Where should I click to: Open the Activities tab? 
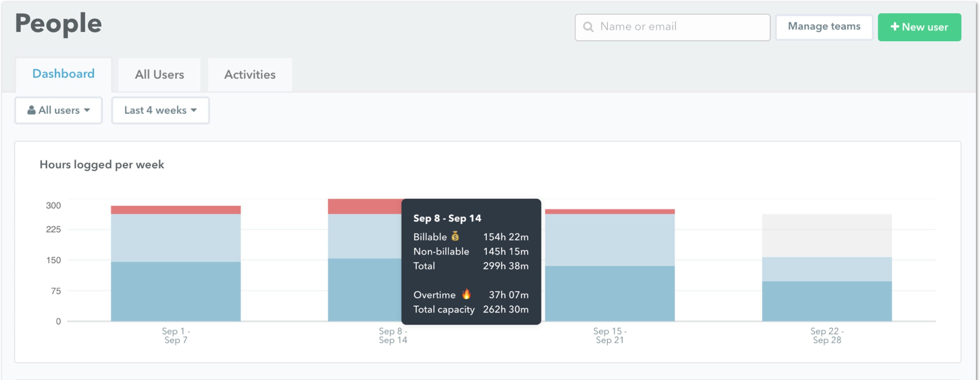click(250, 75)
